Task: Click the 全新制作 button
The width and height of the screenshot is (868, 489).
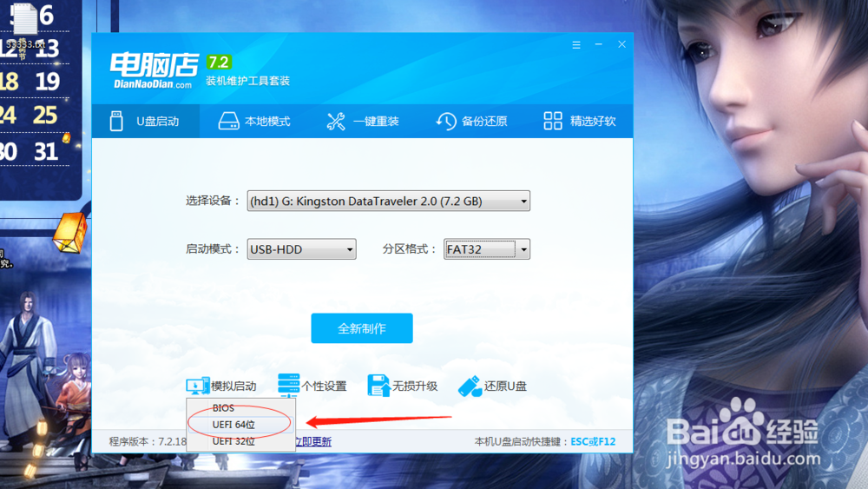Action: (x=361, y=328)
